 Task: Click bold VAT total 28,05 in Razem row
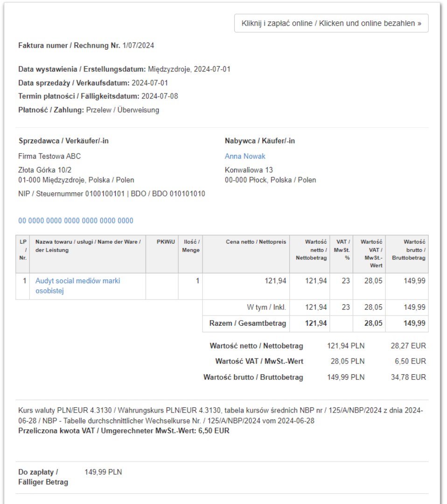point(373,323)
